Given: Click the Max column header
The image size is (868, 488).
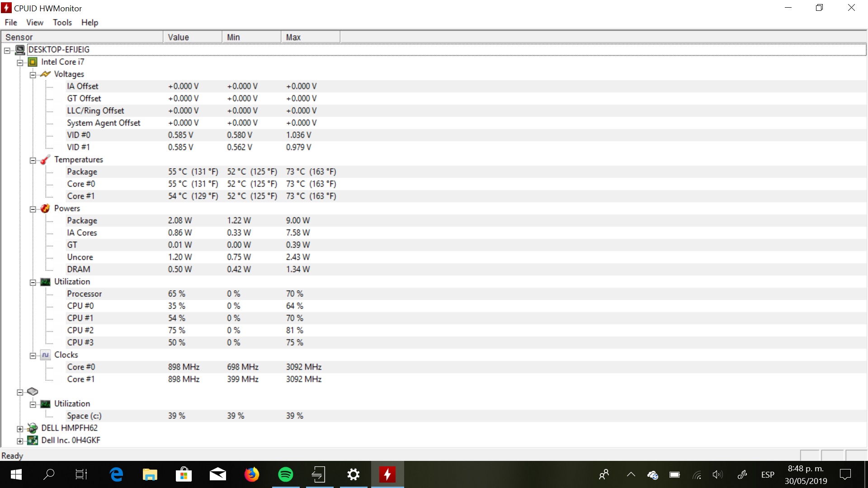Looking at the screenshot, I should pyautogui.click(x=311, y=37).
